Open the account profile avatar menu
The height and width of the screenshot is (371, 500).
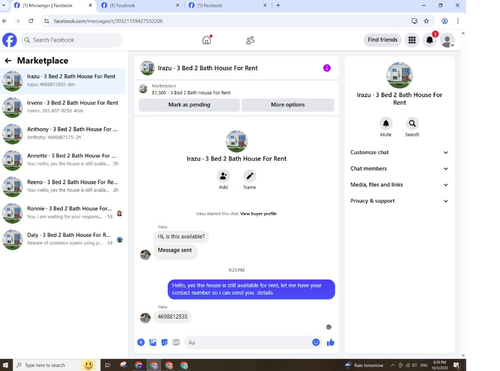[x=447, y=40]
